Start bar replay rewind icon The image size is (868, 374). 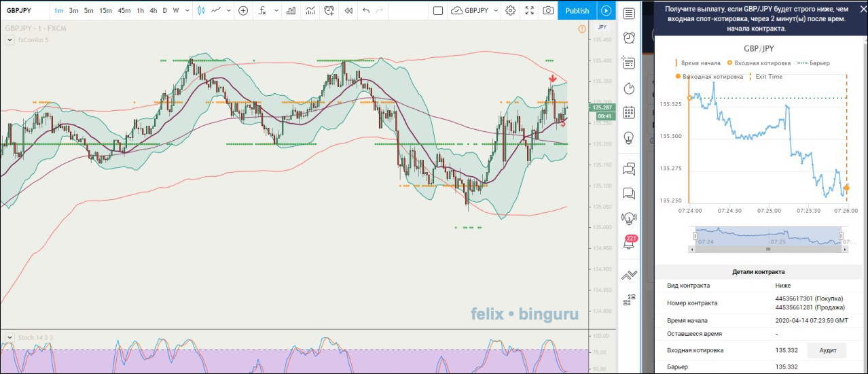(x=348, y=10)
